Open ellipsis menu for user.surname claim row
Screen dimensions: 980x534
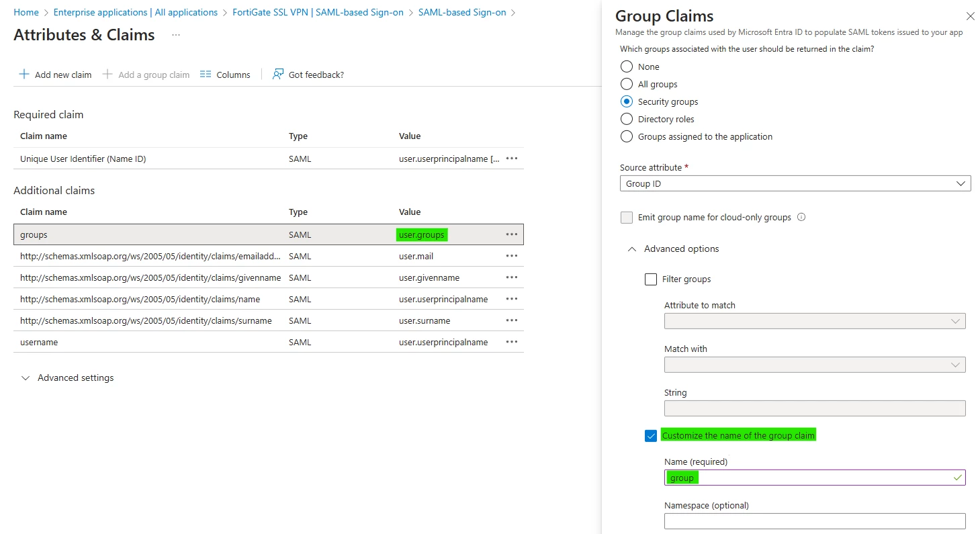(x=512, y=320)
